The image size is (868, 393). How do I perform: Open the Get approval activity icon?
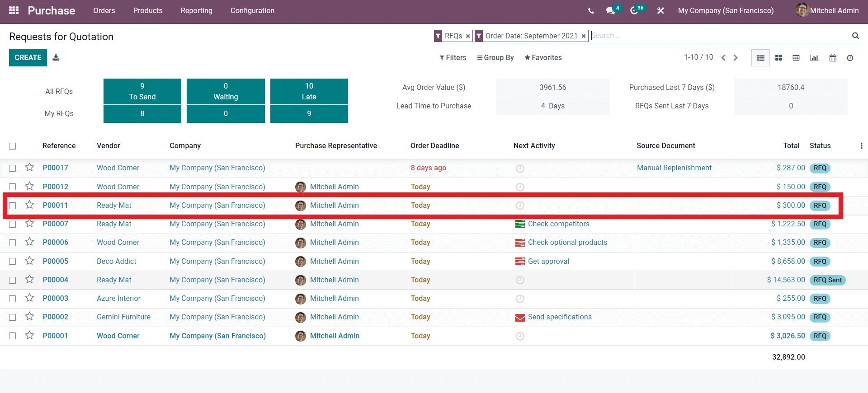coord(520,261)
